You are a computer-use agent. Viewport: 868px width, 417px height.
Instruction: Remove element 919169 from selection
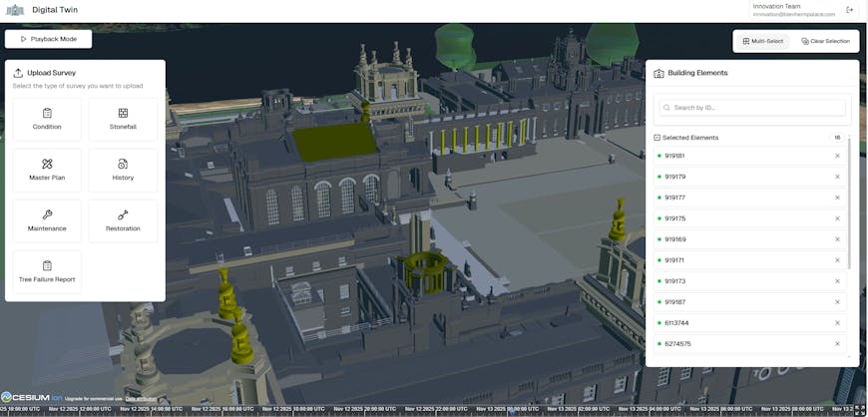837,239
